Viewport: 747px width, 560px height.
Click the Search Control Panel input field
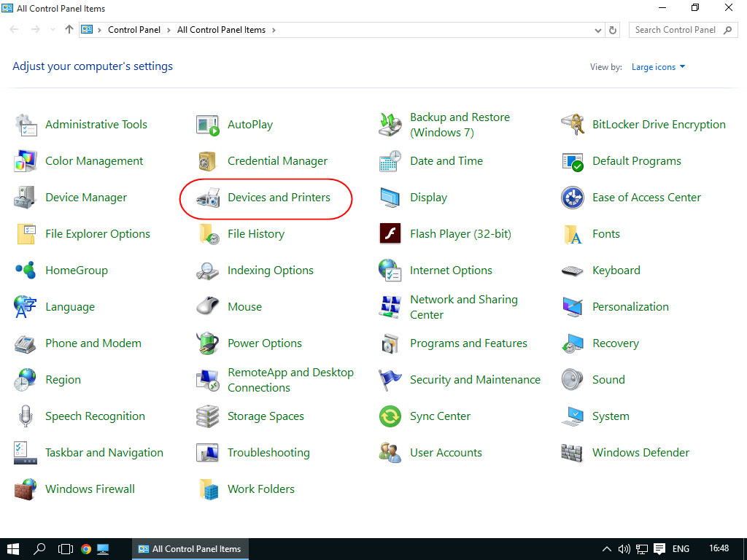[675, 30]
